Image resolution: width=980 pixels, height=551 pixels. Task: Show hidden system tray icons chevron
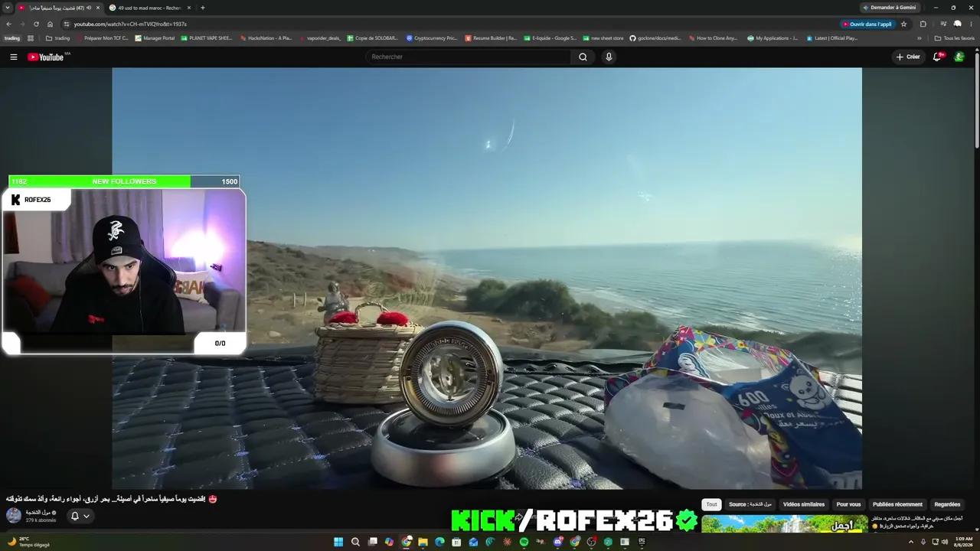(x=910, y=542)
